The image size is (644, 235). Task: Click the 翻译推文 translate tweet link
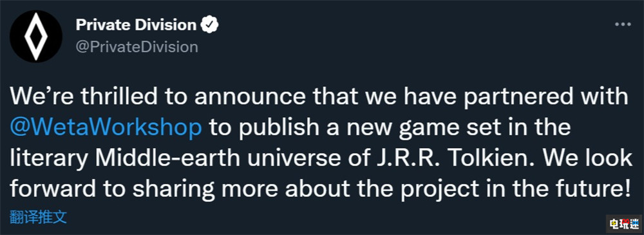pos(38,216)
